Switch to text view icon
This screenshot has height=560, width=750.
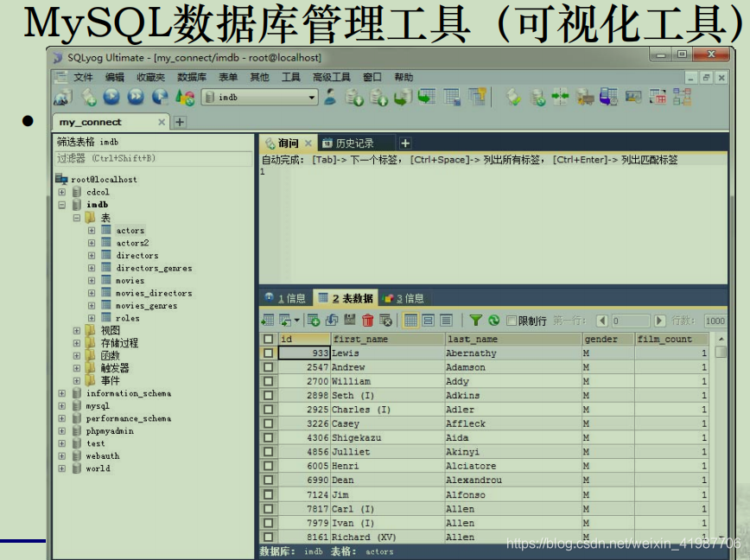446,320
